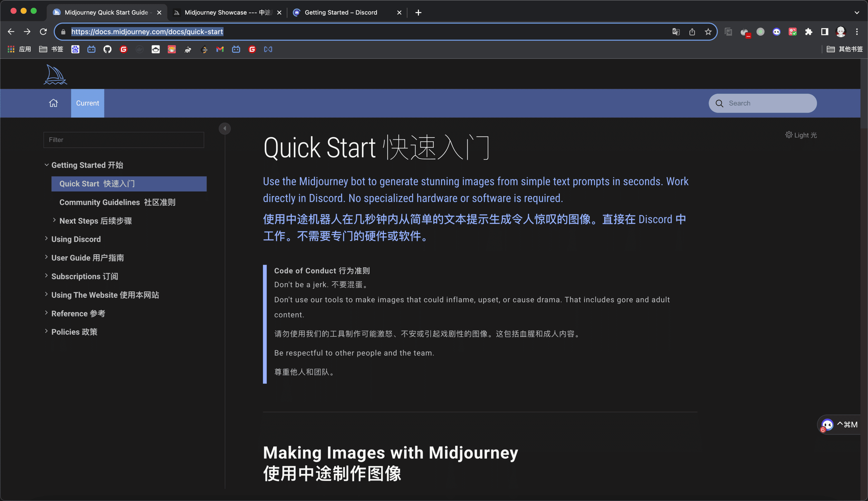Click the Current version button
Screen dimensions: 868x501
click(x=87, y=103)
